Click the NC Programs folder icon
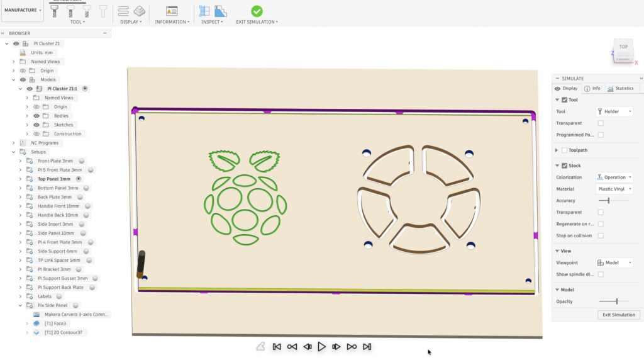This screenshot has height=360, width=644. tap(23, 143)
